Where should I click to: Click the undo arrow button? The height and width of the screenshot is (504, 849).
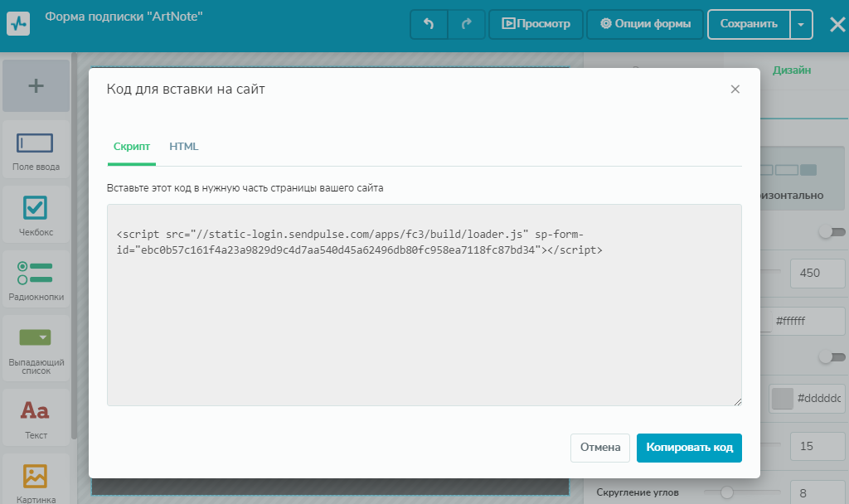pos(429,24)
